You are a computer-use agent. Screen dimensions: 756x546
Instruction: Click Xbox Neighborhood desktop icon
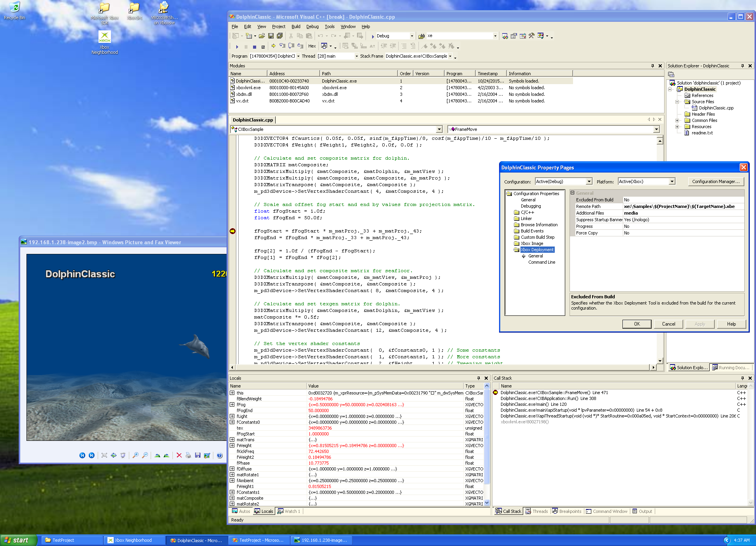coord(104,43)
